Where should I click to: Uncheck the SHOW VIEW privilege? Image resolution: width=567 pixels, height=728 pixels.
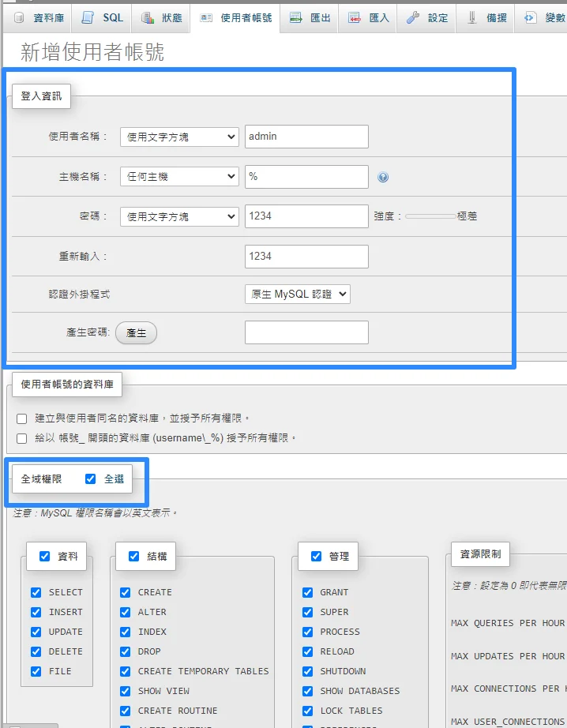tap(125, 691)
